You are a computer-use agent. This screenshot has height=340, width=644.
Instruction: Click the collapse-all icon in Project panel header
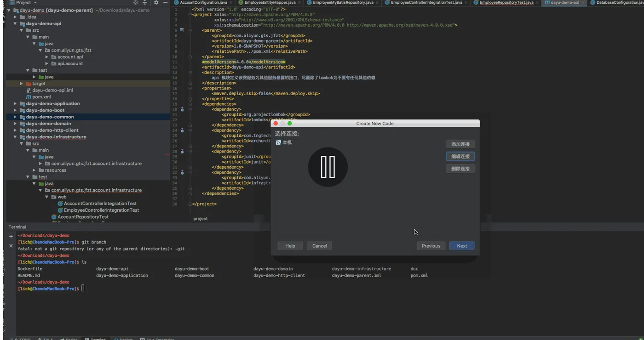tap(145, 3)
